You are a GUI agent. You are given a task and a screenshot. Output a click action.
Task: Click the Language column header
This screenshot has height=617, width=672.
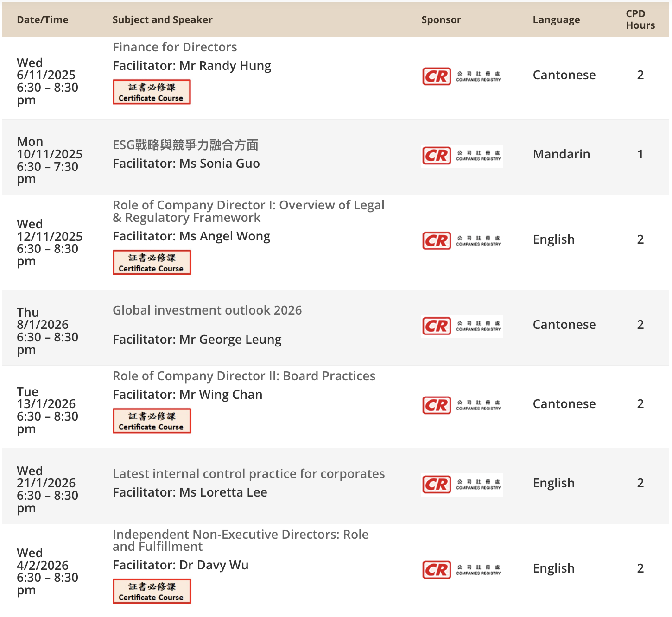(x=556, y=20)
